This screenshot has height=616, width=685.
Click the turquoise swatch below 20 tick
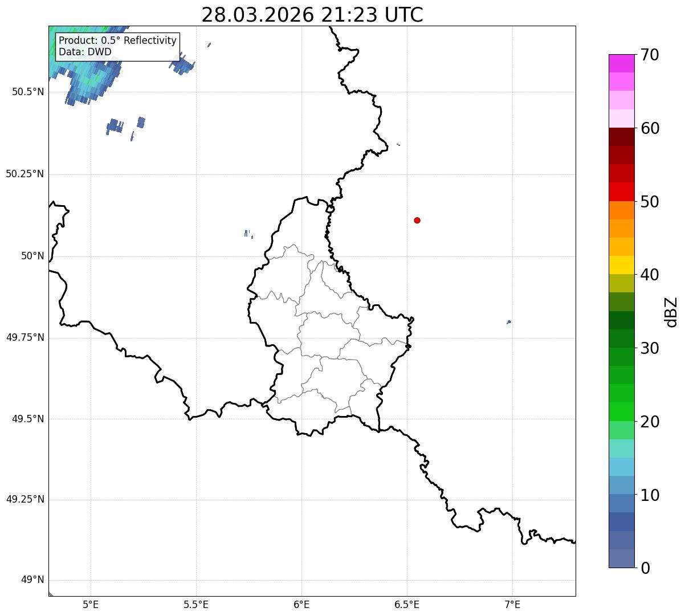pyautogui.click(x=622, y=448)
